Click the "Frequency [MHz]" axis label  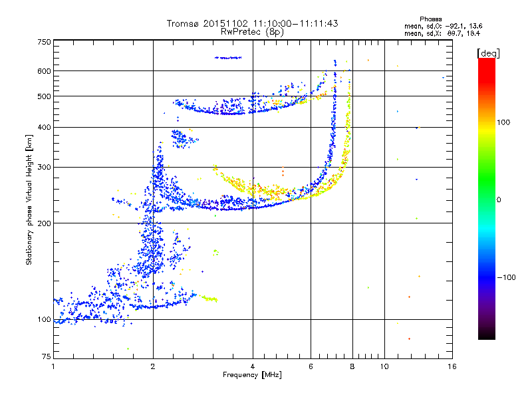click(x=252, y=375)
